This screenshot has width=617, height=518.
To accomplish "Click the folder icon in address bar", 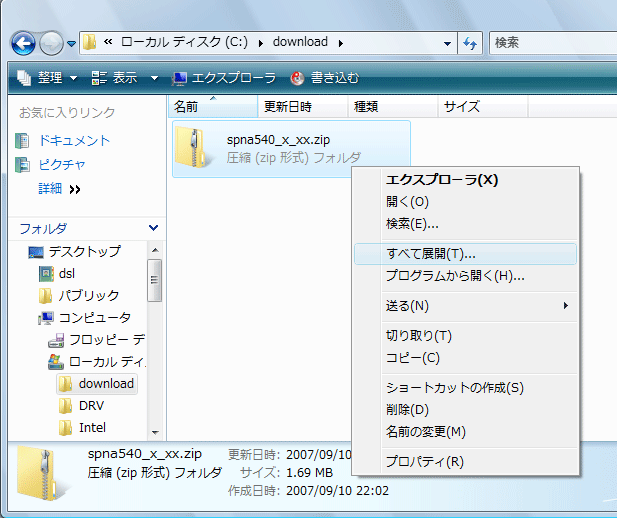I will [90, 42].
